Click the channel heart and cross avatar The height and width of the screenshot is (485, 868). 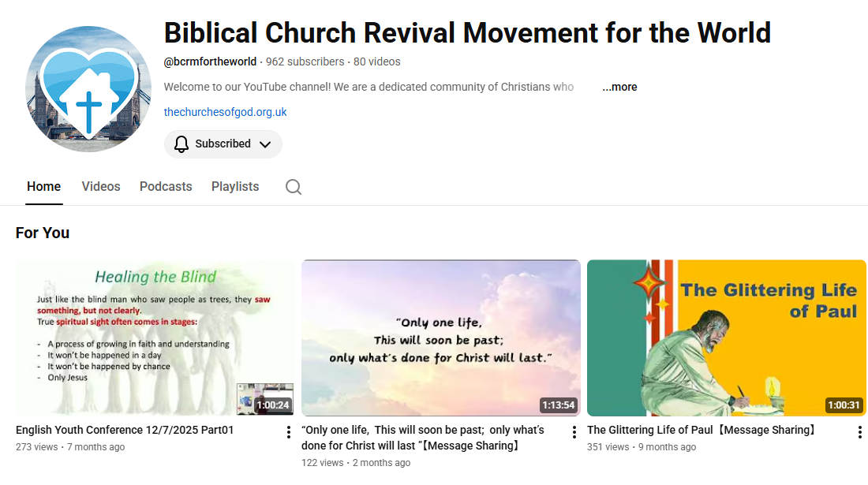point(88,89)
